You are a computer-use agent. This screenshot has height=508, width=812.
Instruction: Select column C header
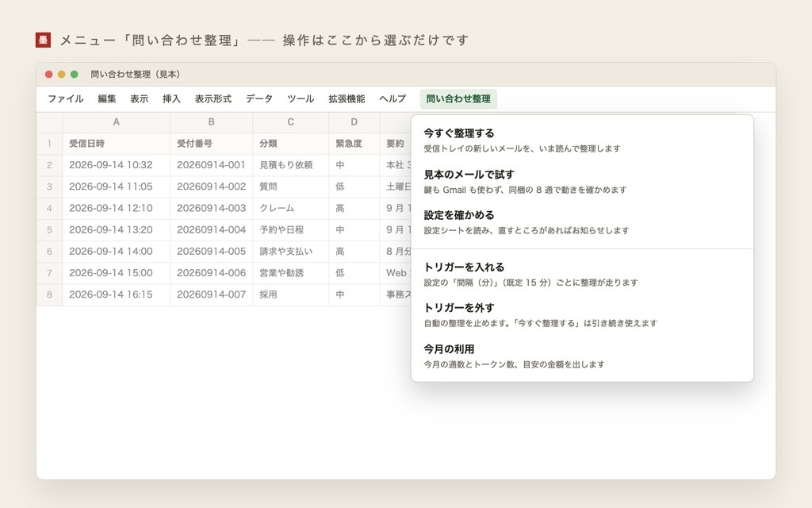coord(290,121)
